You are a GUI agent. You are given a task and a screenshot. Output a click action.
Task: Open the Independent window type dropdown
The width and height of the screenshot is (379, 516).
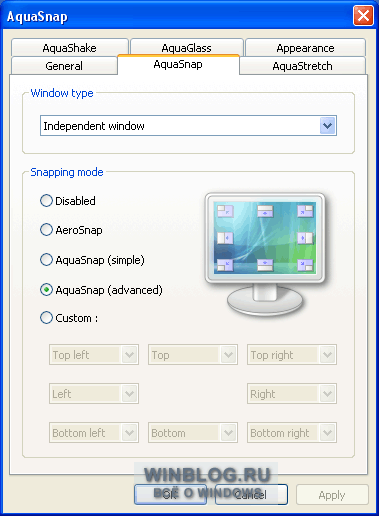(x=188, y=126)
